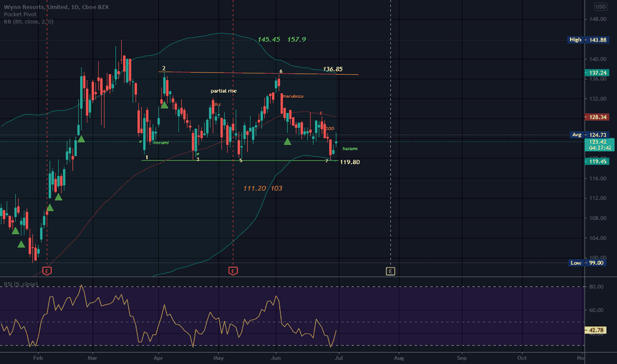617x364 pixels.
Task: Click the Avg 124.73 price label
Action: (x=589, y=134)
